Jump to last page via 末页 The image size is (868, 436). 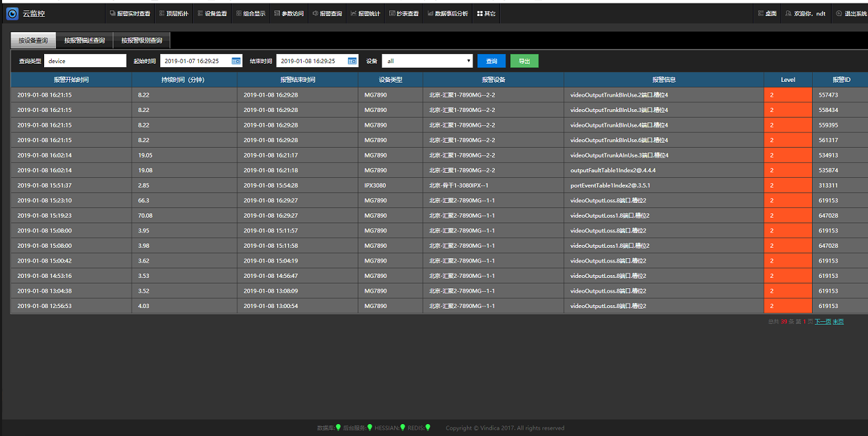(x=838, y=322)
